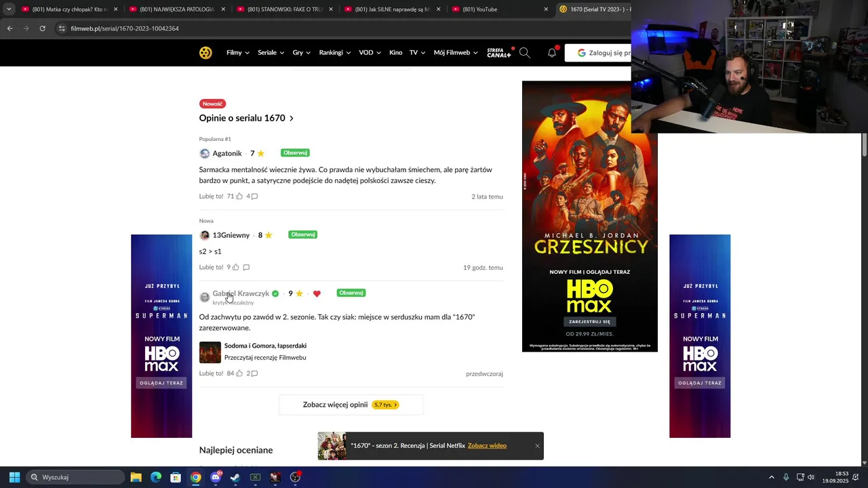Viewport: 868px width, 488px height.
Task: Like Agatonik's opinion with thumbs up
Action: point(239,197)
